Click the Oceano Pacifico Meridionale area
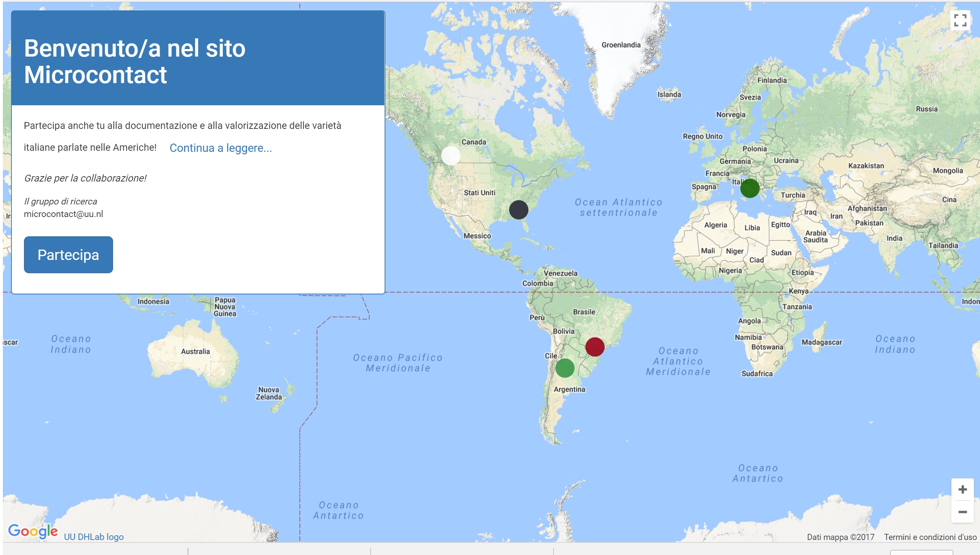Screen dimensions: 980x555 (x=399, y=363)
